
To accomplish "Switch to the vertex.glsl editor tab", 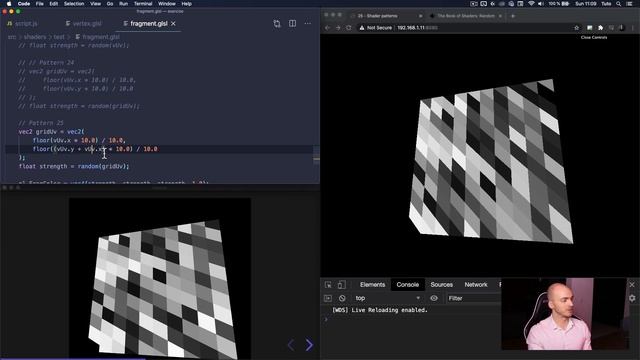I will pos(84,24).
